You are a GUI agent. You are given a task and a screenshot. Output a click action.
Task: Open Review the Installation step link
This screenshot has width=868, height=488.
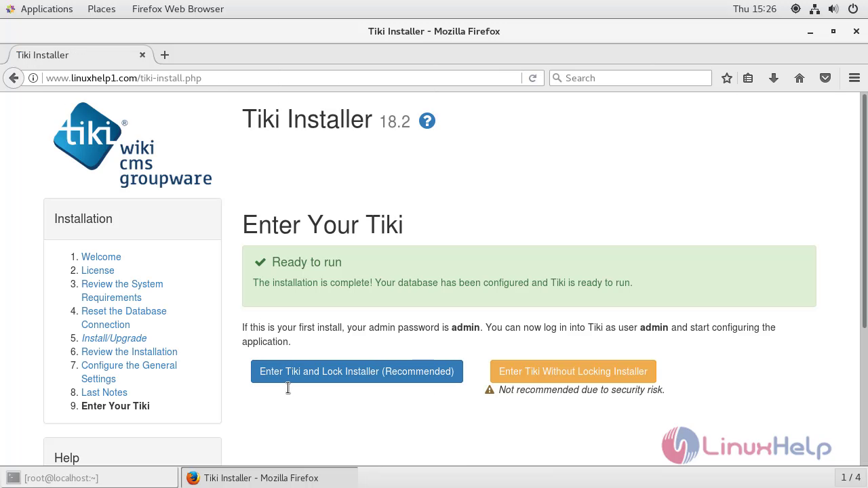point(129,352)
